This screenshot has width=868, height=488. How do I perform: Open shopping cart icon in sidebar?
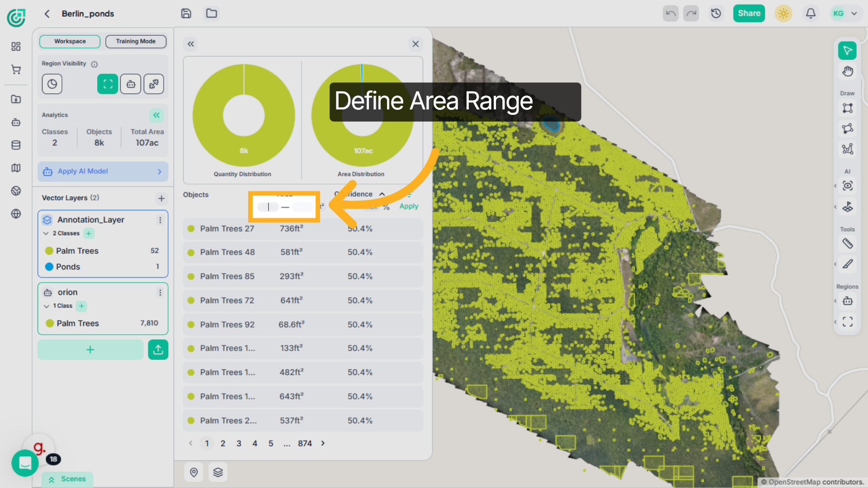click(16, 70)
